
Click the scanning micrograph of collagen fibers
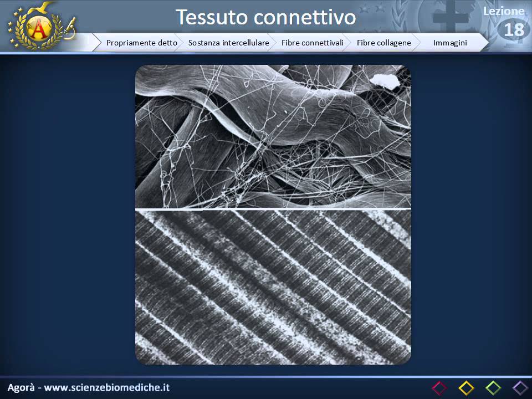(x=273, y=136)
